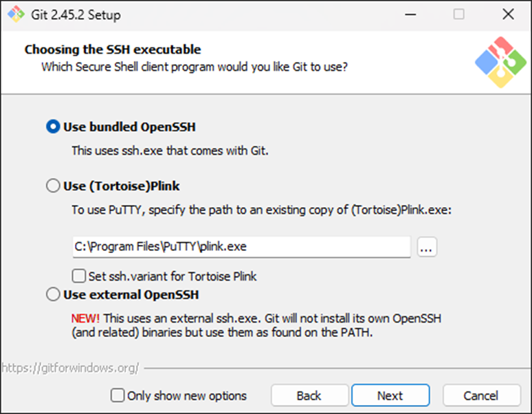The width and height of the screenshot is (532, 414).
Task: Cancel the Git installation
Action: 481,395
